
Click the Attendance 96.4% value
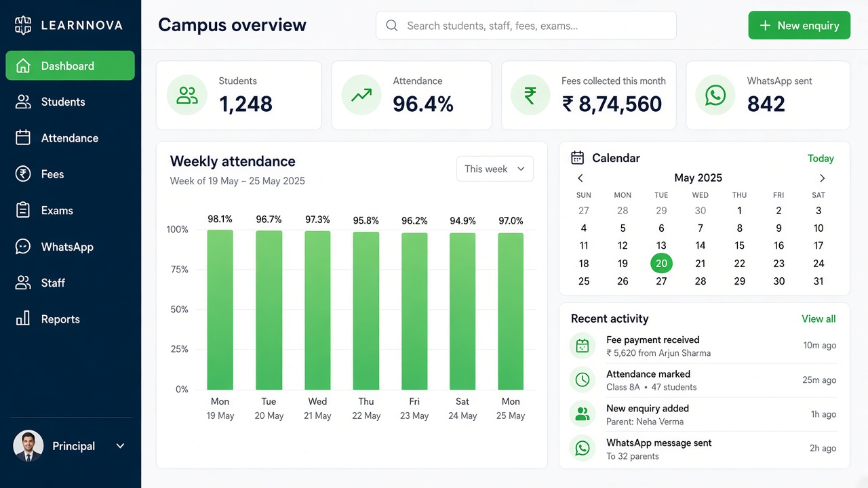click(x=423, y=104)
